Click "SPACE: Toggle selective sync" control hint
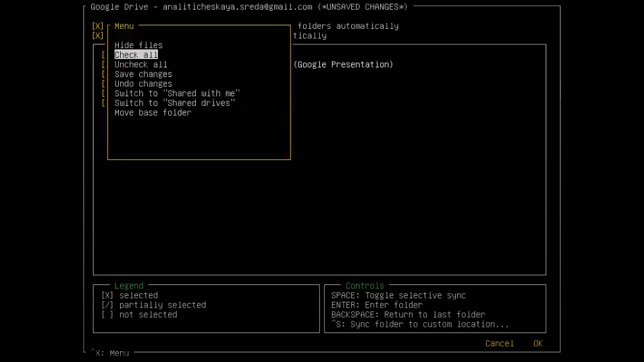 398,295
